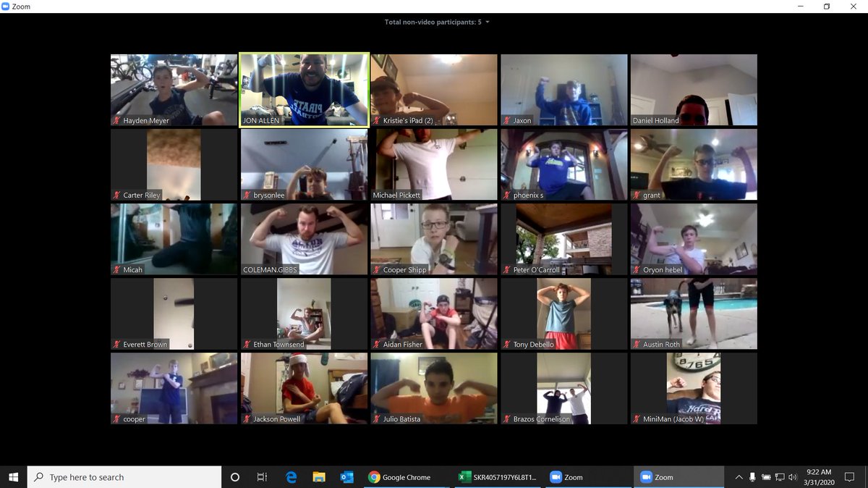Select JON ALLEN's highlighted video tile
The width and height of the screenshot is (868, 488).
305,90
